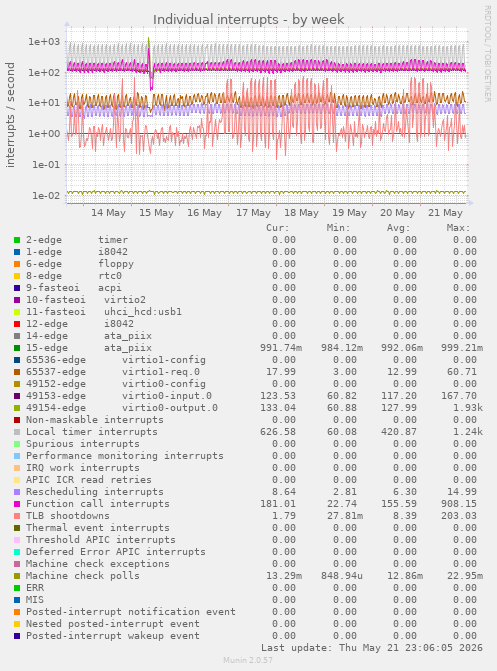Image resolution: width=497 pixels, height=671 pixels.
Task: Select the virtio0-output.0 legend label
Action: pyautogui.click(x=170, y=408)
